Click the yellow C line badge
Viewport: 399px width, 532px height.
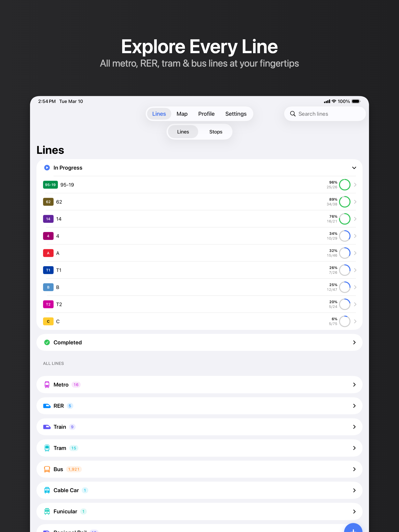(x=48, y=321)
